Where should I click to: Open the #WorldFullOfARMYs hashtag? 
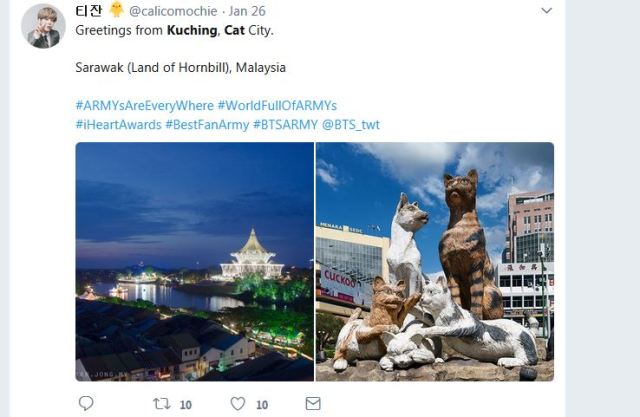pyautogui.click(x=277, y=106)
